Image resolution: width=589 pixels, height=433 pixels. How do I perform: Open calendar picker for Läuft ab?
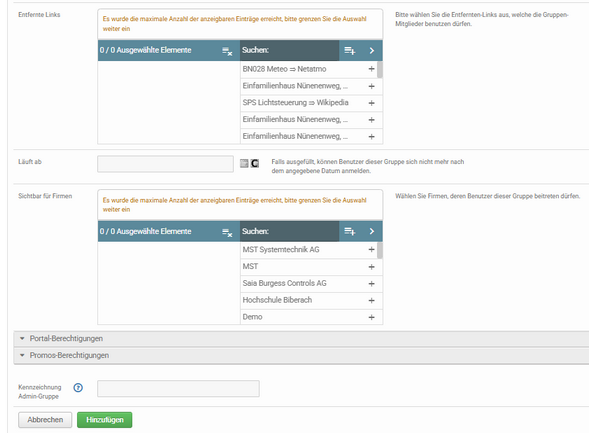(244, 163)
